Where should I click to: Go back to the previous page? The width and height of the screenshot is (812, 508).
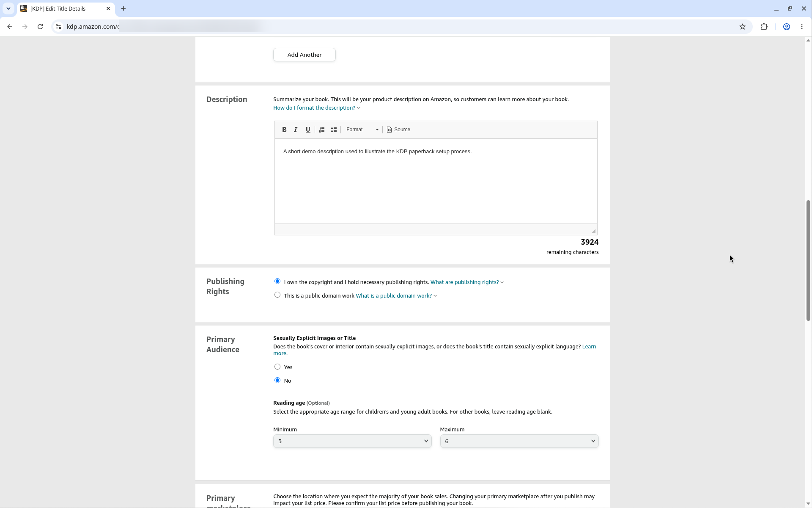click(x=10, y=27)
